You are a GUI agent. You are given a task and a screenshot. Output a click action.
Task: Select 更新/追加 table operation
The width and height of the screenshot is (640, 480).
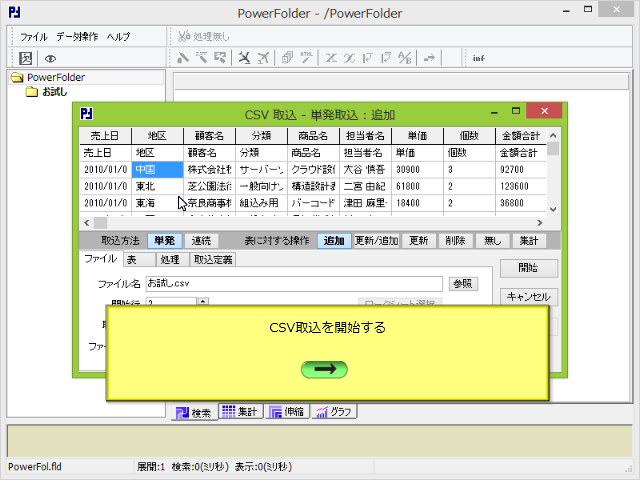[x=376, y=241]
